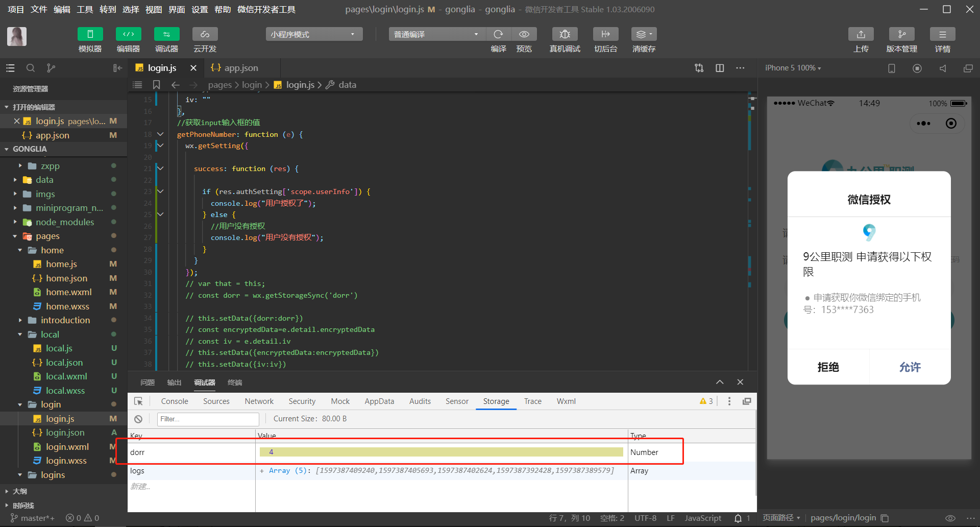This screenshot has height=527, width=980.
Task: Expand the logs Array value
Action: [262, 471]
